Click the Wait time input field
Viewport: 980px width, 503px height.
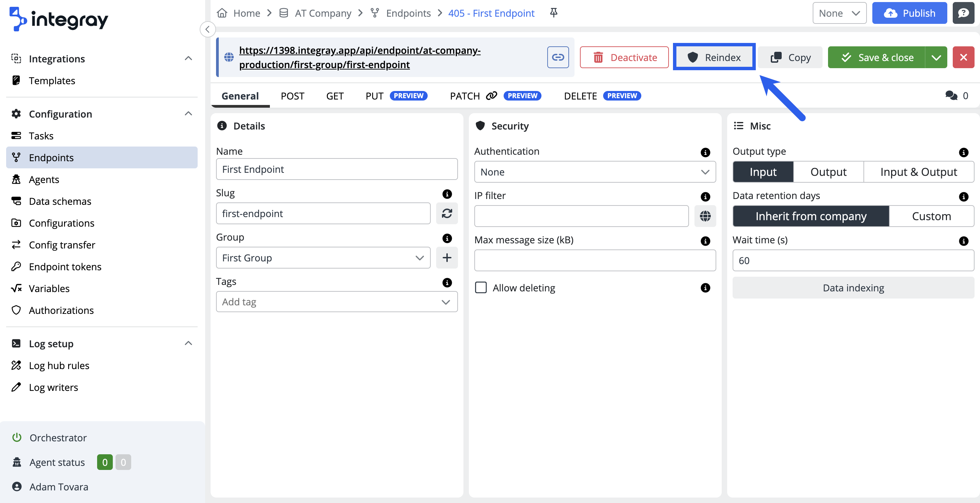tap(853, 261)
